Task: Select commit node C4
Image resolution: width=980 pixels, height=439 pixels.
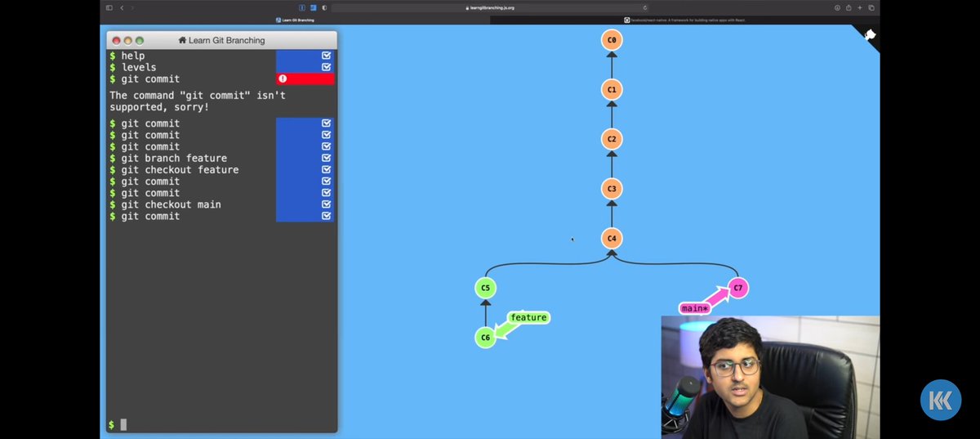Action: pyautogui.click(x=612, y=239)
